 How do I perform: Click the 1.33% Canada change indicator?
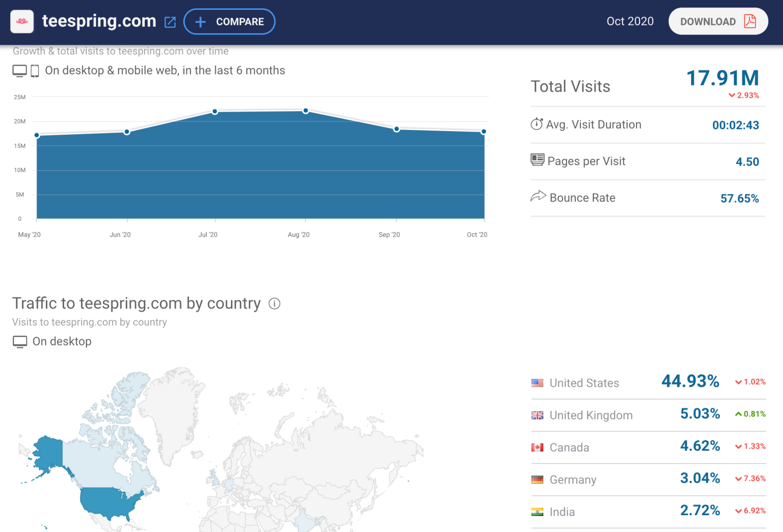(x=750, y=446)
